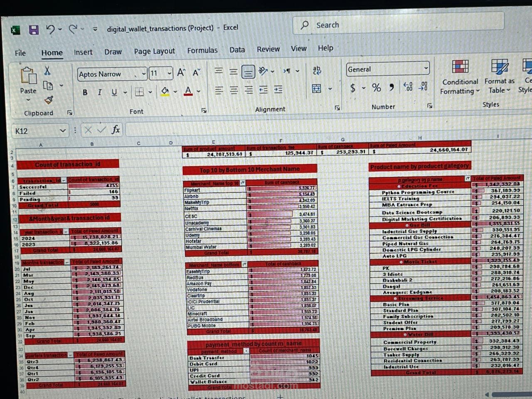
Task: Click the Orientation text-angle icon
Action: point(263,71)
